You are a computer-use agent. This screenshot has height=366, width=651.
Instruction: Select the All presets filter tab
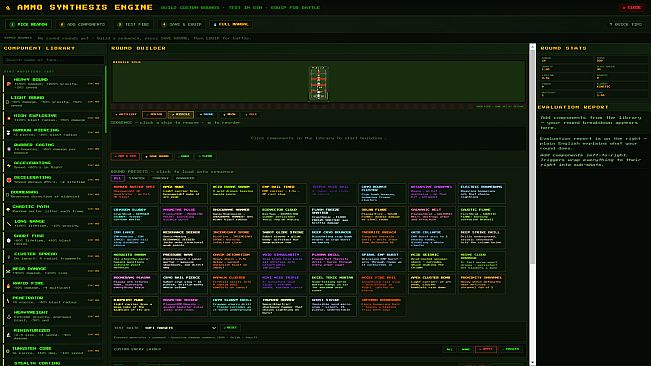[118, 178]
